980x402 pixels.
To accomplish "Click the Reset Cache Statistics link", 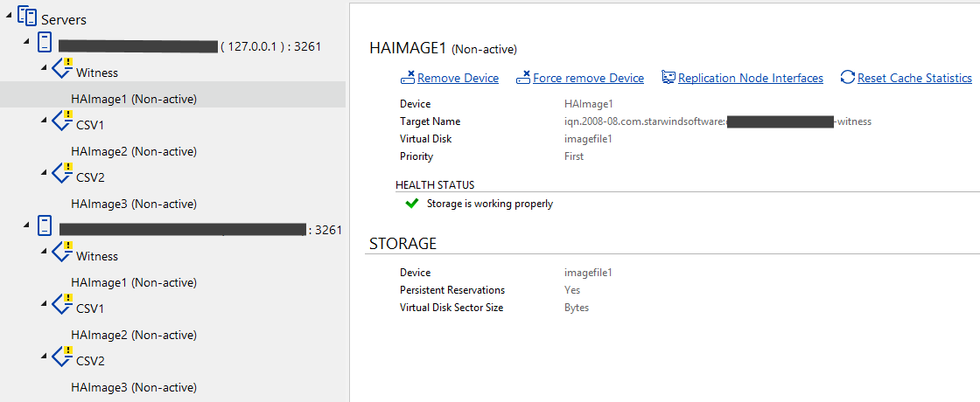I will coord(914,78).
